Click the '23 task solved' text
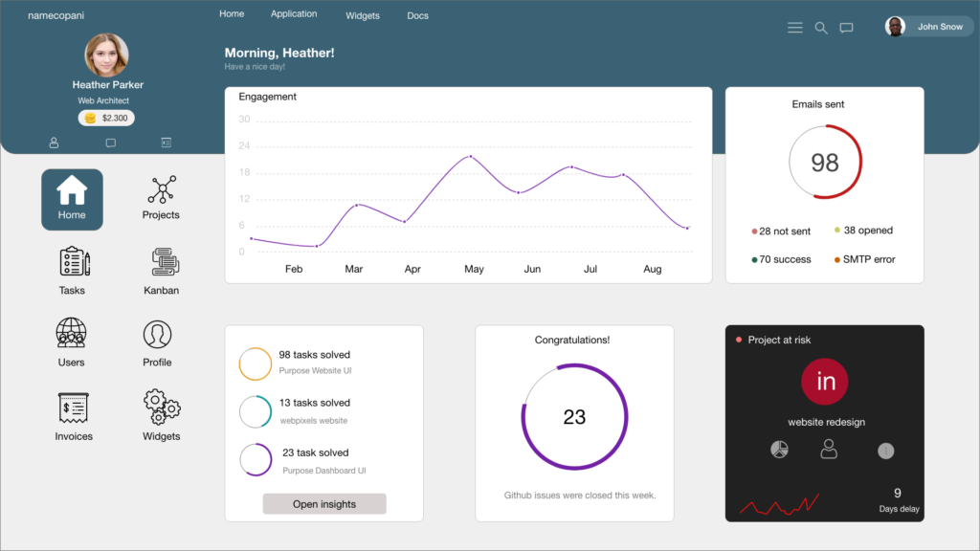This screenshot has width=980, height=551. (x=316, y=452)
